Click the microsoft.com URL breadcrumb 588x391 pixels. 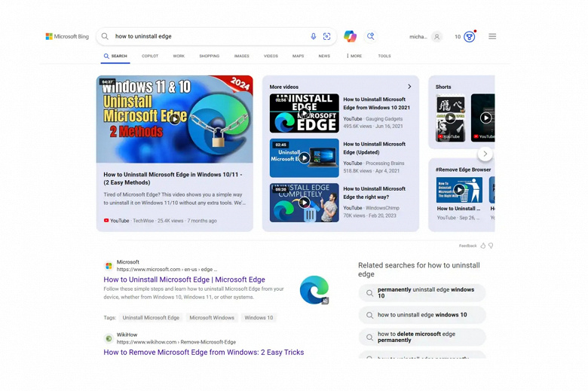coord(167,269)
